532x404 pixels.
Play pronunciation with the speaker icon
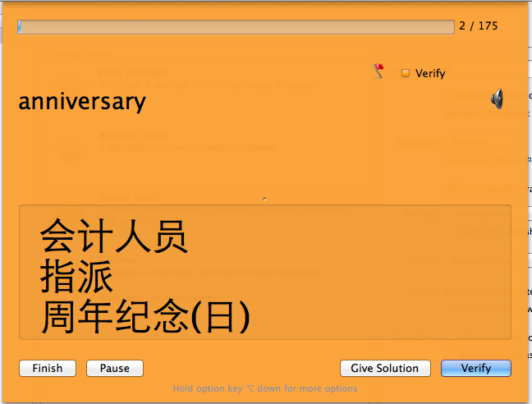pyautogui.click(x=497, y=99)
